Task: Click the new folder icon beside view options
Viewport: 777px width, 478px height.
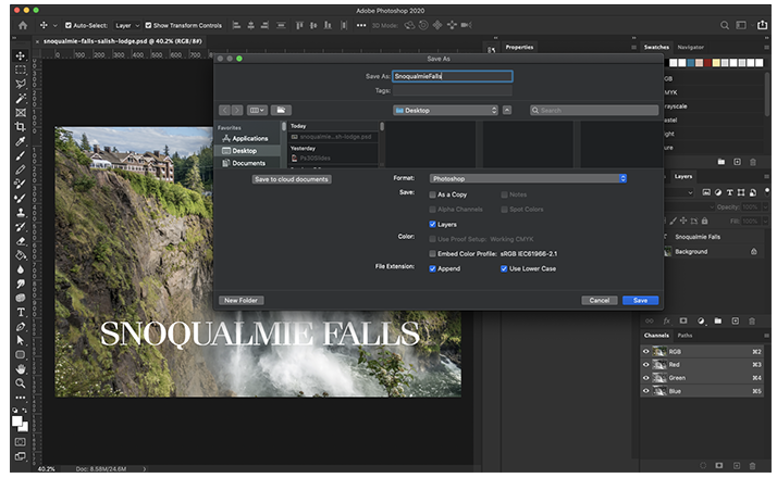Action: pyautogui.click(x=281, y=110)
